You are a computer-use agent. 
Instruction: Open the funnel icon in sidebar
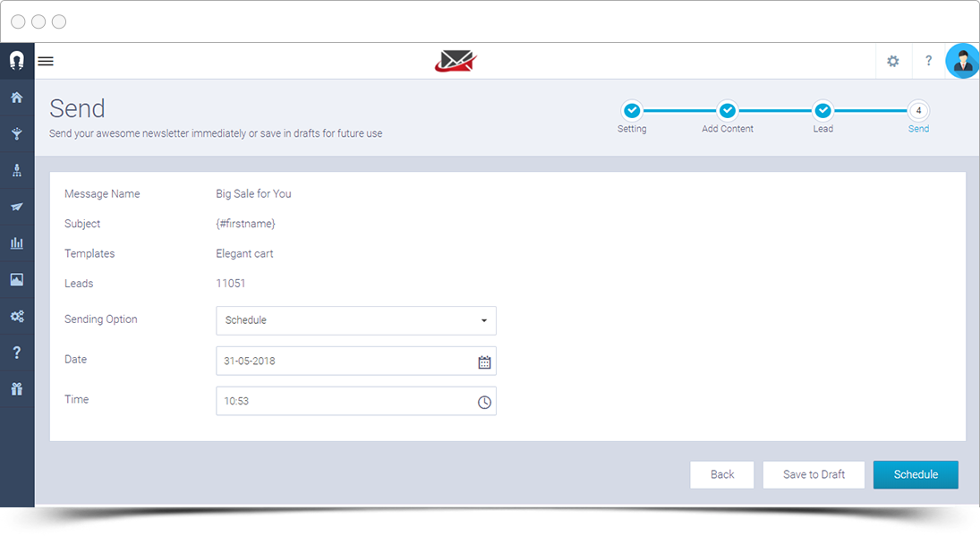(17, 133)
